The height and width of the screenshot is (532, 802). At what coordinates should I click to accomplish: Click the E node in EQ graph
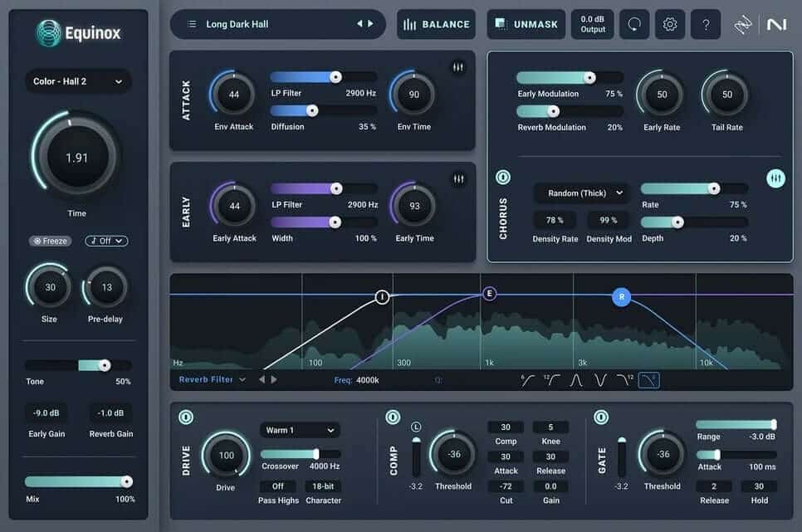(490, 294)
